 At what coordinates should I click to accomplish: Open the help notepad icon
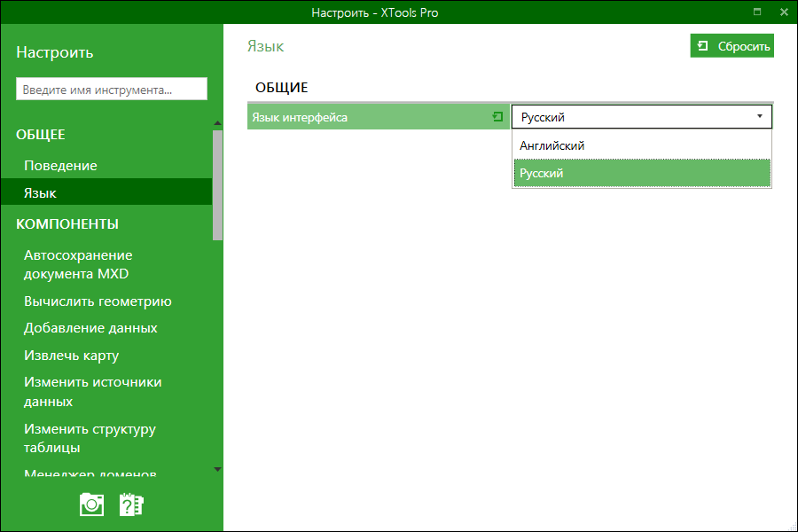131,505
